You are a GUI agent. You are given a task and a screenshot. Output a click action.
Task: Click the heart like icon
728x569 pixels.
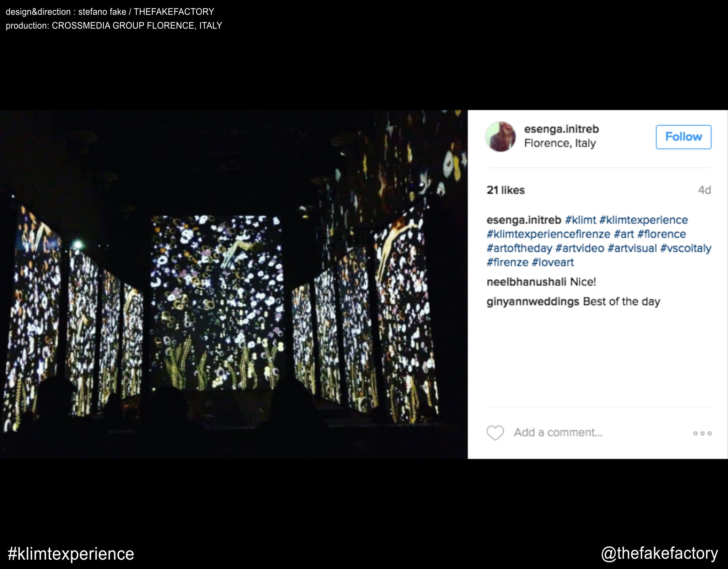[x=495, y=433]
